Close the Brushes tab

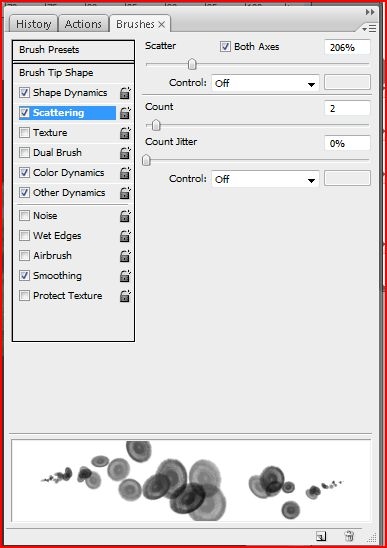pyautogui.click(x=162, y=24)
